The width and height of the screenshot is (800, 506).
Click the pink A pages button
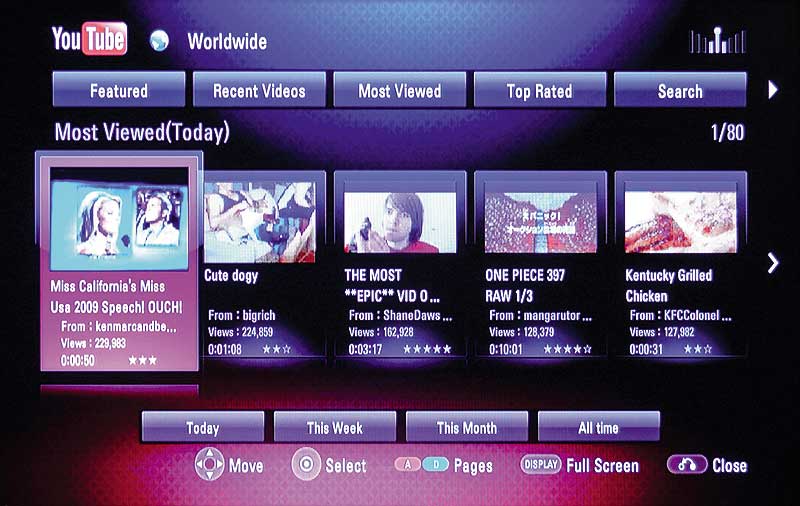point(408,465)
